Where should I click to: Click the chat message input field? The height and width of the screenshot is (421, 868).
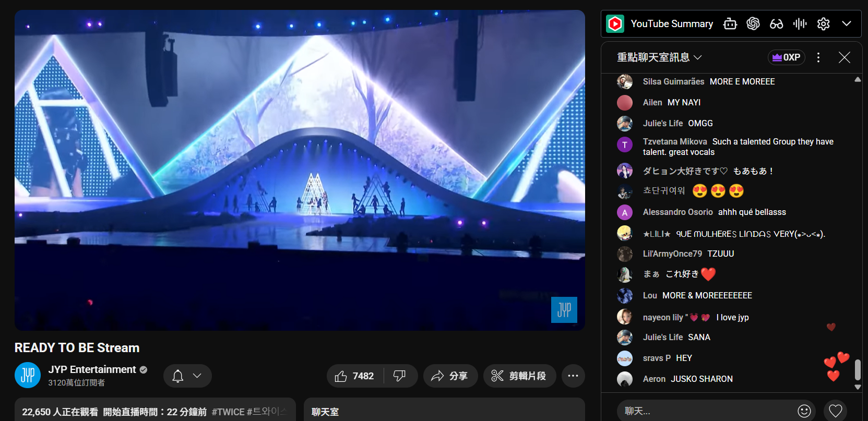click(x=705, y=411)
